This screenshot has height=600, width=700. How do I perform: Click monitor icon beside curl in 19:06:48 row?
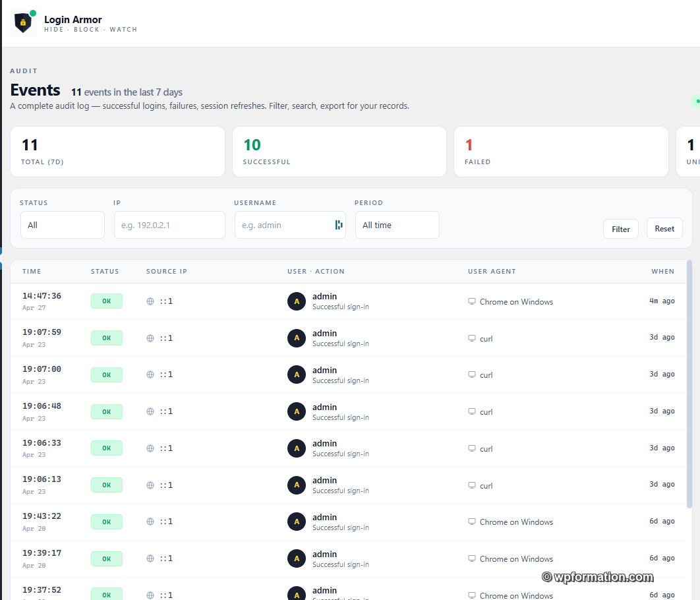[472, 411]
